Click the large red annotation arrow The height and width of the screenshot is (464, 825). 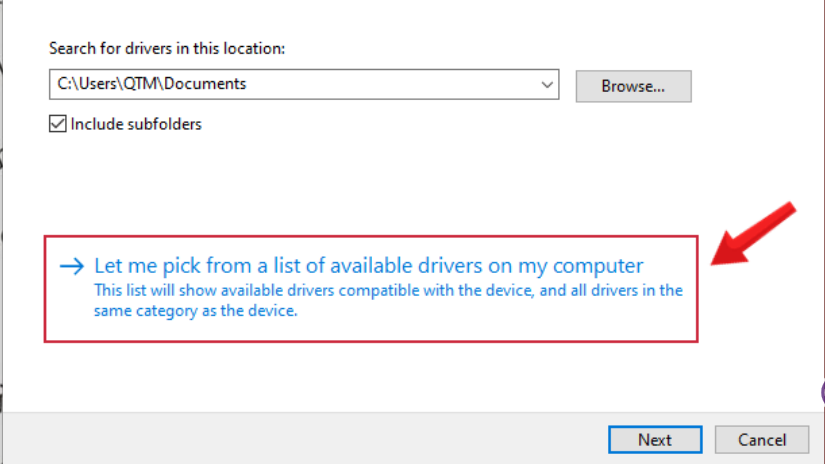752,235
